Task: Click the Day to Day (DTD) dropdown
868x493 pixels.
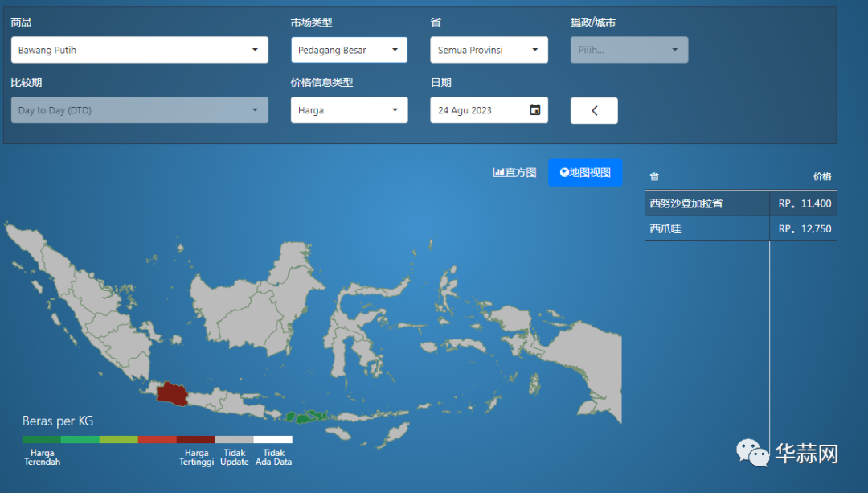Action: coord(139,110)
